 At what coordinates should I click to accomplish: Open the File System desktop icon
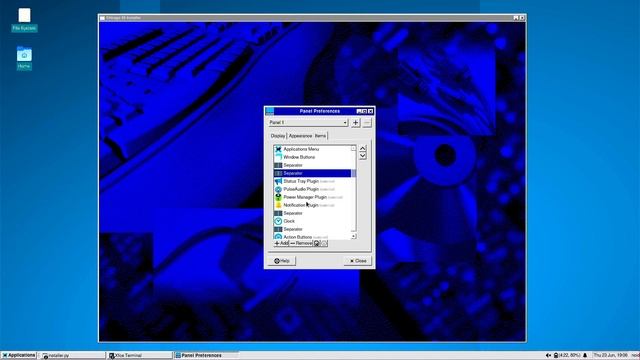click(x=24, y=19)
